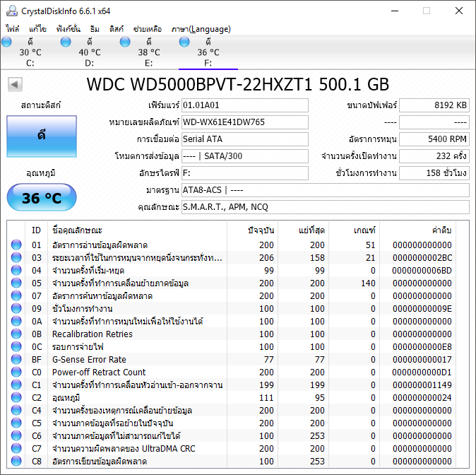This screenshot has height=475, width=476.
Task: Click the แย่ที่สุด (Worst) column header
Action: [303, 230]
